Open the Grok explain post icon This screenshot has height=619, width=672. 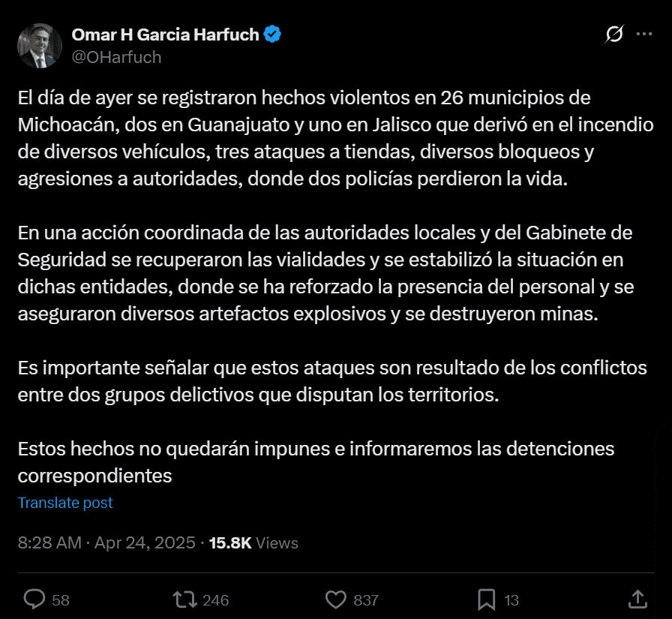614,35
